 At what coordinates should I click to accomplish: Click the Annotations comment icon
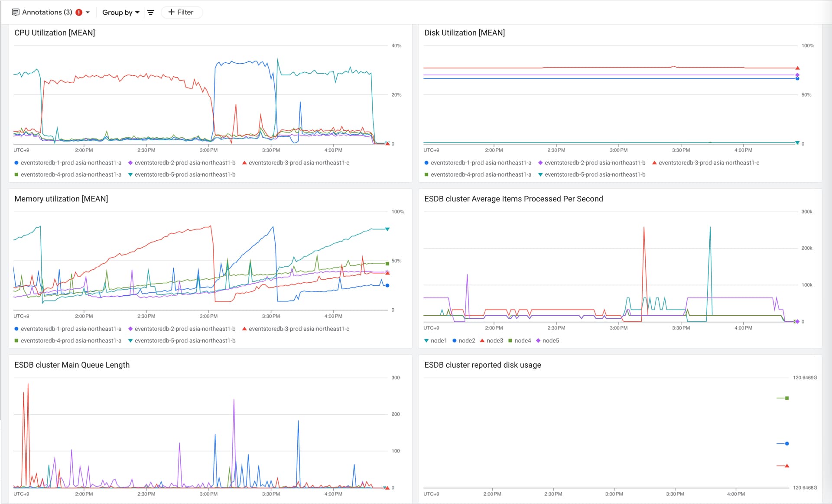(x=16, y=13)
